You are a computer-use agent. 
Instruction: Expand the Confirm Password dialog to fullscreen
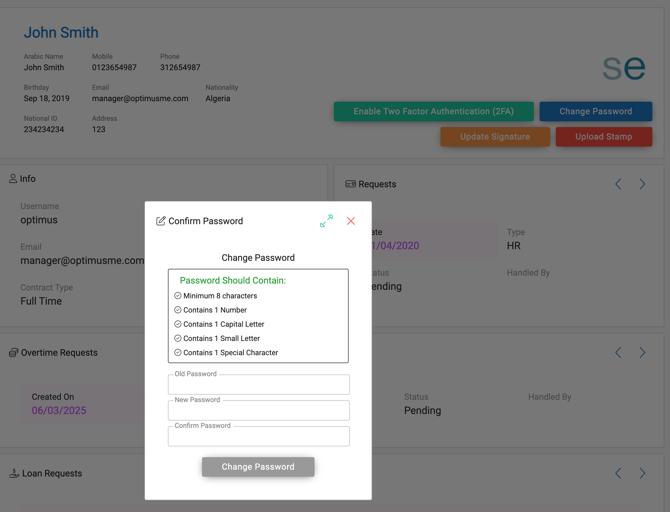pos(326,221)
